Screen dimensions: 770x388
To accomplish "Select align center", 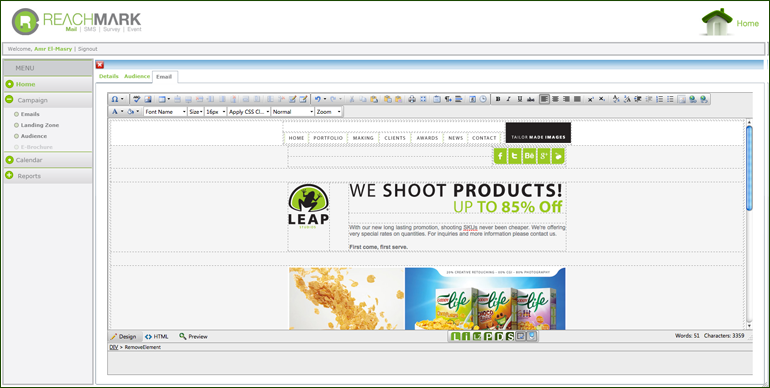I will point(555,99).
